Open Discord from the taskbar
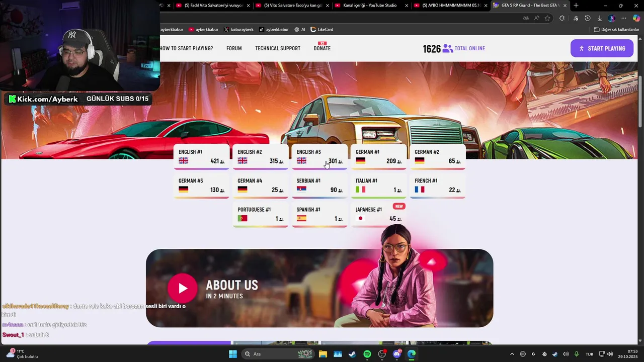 pyautogui.click(x=397, y=354)
